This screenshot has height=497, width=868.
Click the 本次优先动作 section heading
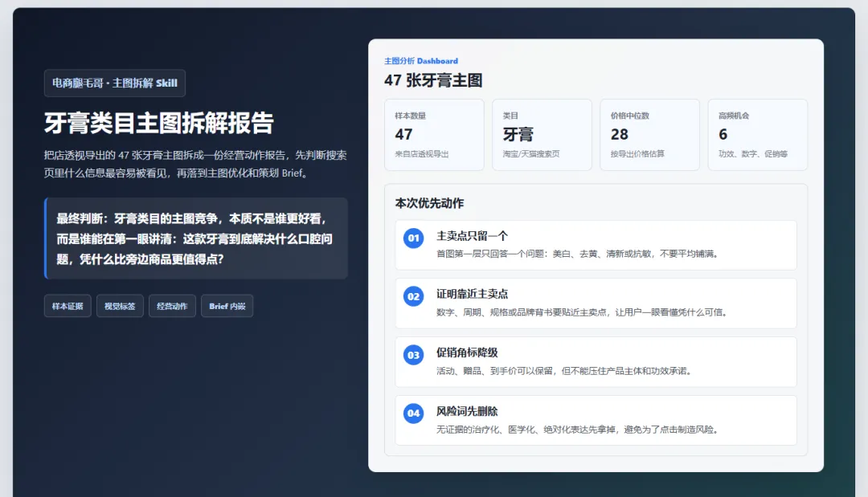click(x=429, y=203)
